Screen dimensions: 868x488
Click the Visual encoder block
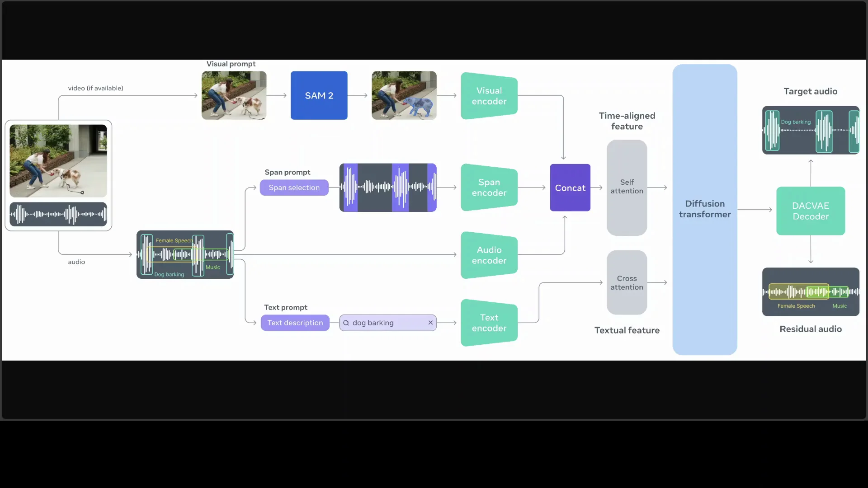(x=489, y=96)
